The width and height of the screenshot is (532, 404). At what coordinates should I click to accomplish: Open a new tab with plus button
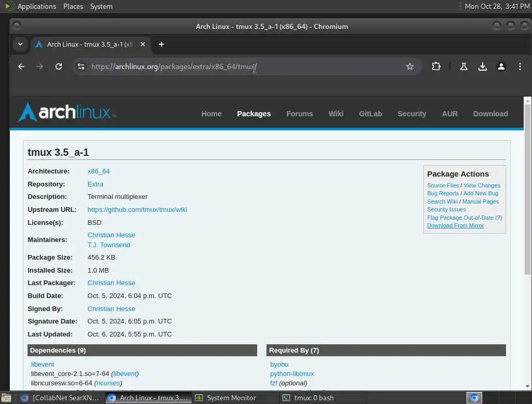point(162,45)
